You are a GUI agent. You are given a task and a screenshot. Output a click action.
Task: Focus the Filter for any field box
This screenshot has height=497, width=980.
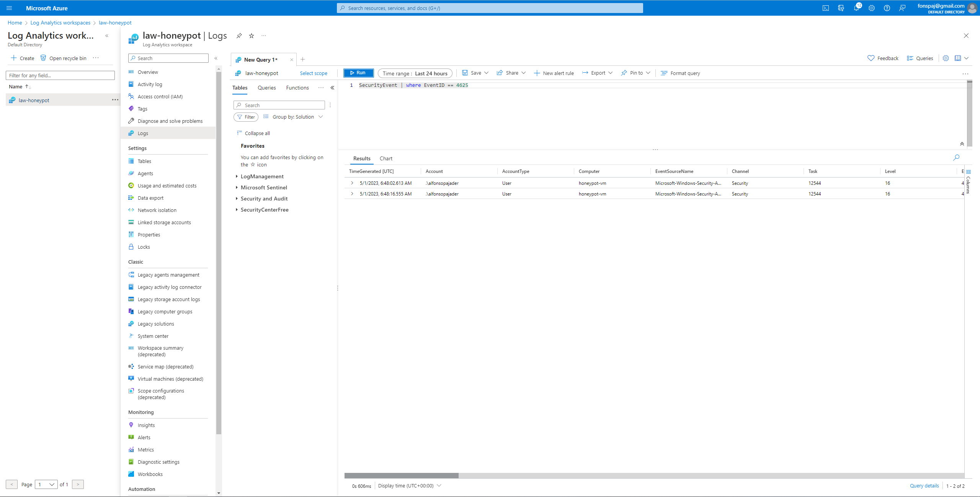pos(60,75)
